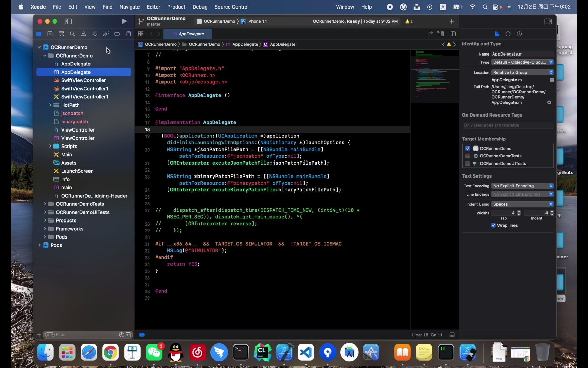Collapse the OCRunnerDemo project root

click(39, 47)
